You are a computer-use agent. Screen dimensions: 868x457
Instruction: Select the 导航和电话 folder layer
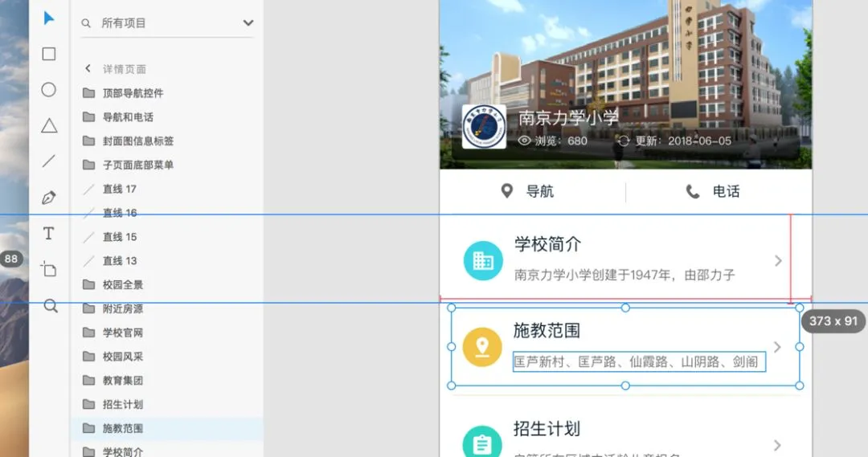(x=167, y=116)
